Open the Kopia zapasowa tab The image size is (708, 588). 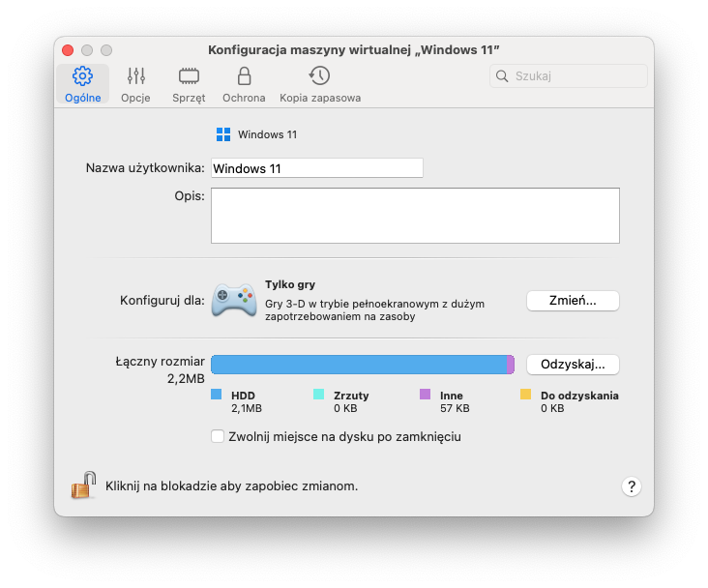coord(320,84)
